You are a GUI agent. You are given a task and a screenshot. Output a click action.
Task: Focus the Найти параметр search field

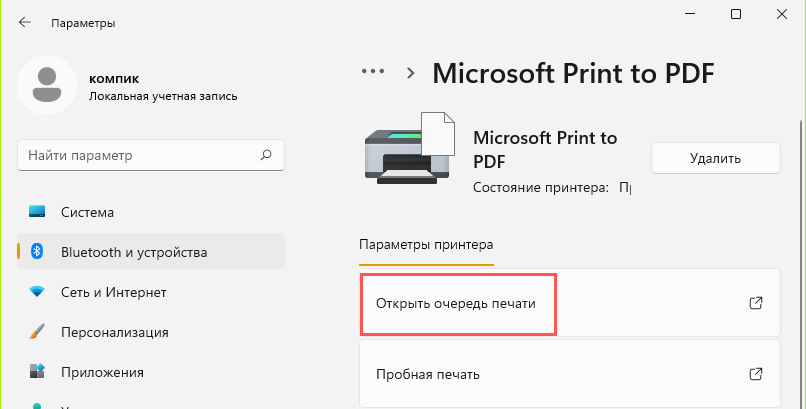[140, 156]
